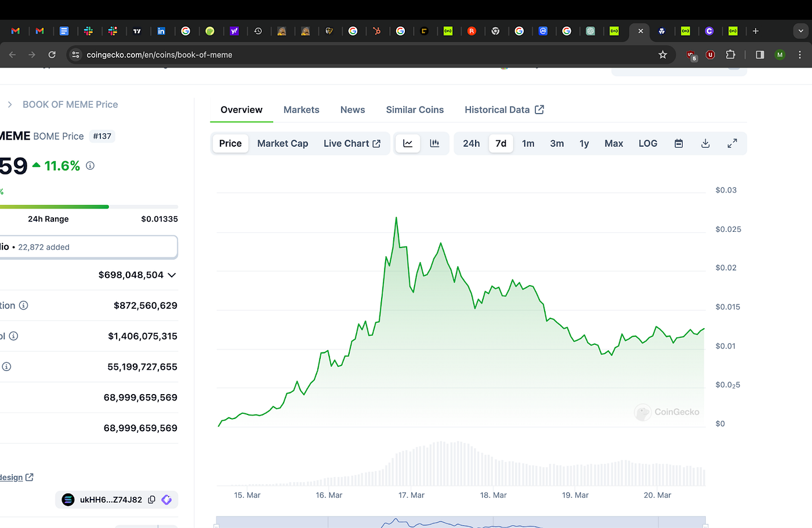Open the browser extensions puzzle icon
The width and height of the screenshot is (812, 528).
730,54
